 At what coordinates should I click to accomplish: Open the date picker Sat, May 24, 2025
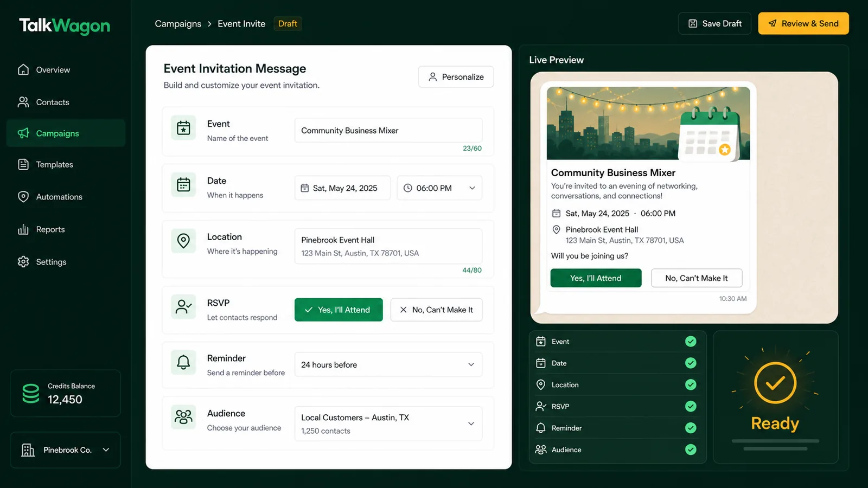342,188
